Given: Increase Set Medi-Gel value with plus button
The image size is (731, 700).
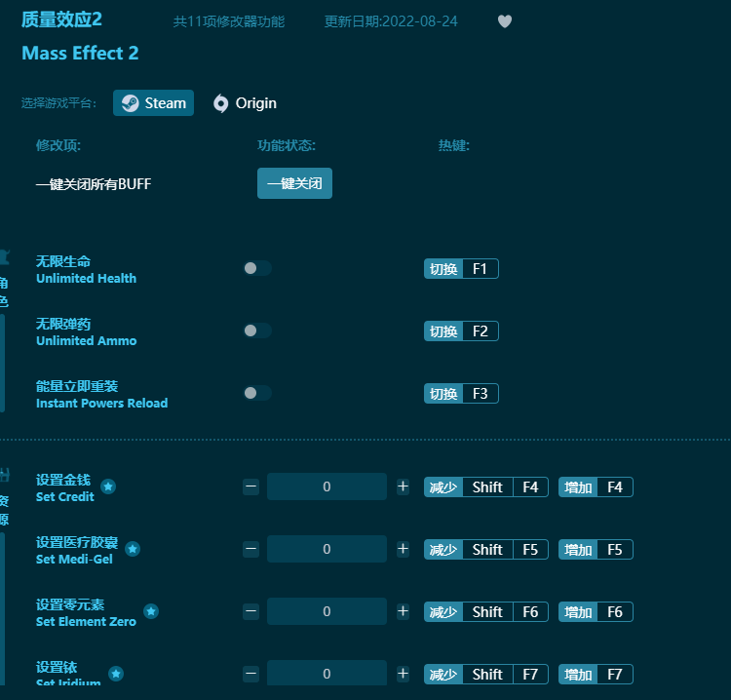Looking at the screenshot, I should click(403, 549).
